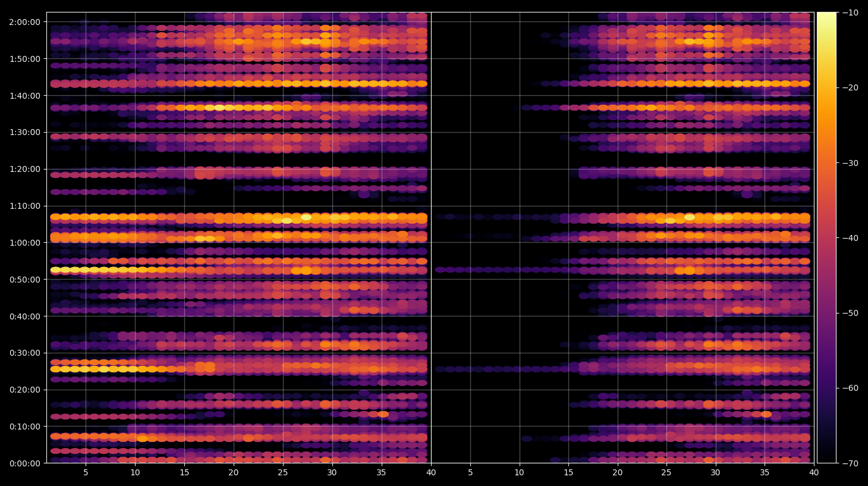Click the colorbar tick "−40"
This screenshot has height=486, width=868.
point(850,238)
